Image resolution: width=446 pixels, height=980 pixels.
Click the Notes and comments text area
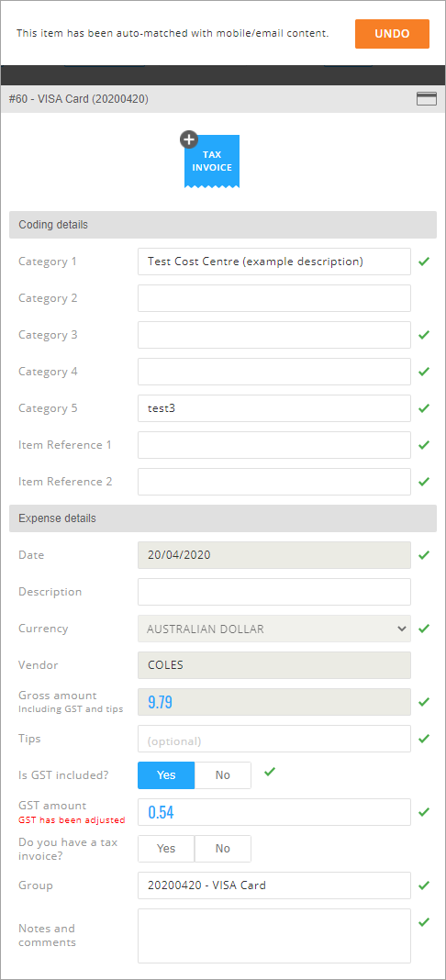click(x=274, y=936)
